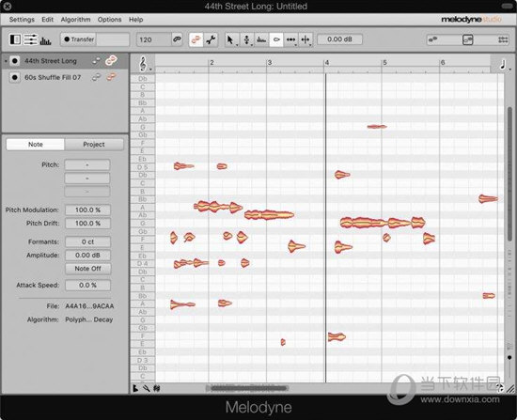Click the wrench icon at editor bottom-left
The width and height of the screenshot is (517, 420).
tap(146, 388)
